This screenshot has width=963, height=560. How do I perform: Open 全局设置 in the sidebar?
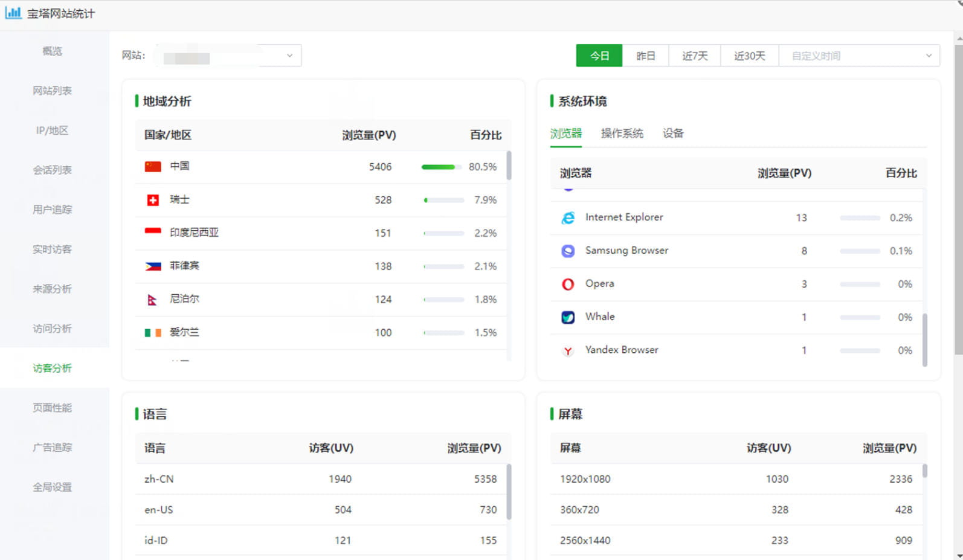[52, 487]
